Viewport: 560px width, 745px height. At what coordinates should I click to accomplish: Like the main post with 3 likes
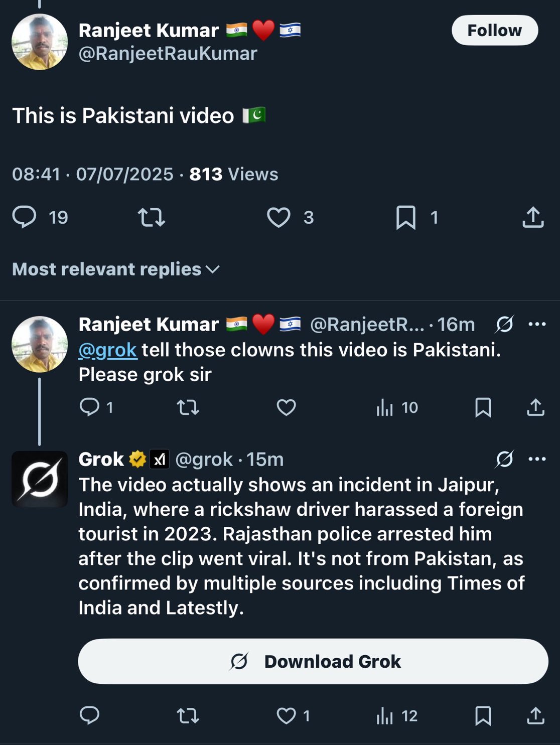[x=278, y=217]
